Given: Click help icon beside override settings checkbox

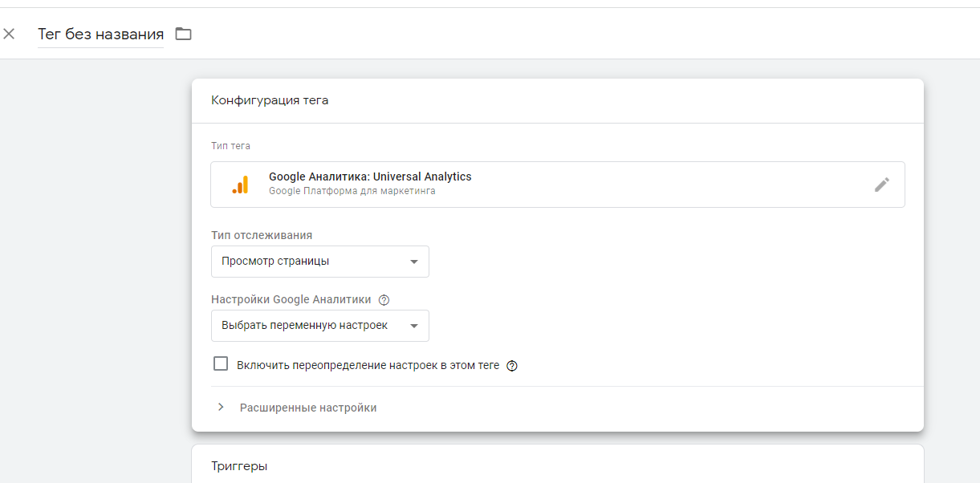Looking at the screenshot, I should [x=512, y=366].
